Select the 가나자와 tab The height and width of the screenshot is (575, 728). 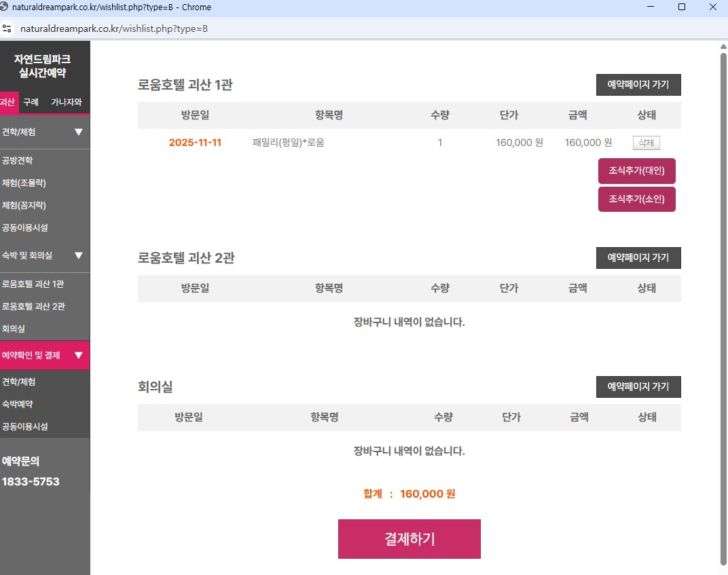[67, 102]
